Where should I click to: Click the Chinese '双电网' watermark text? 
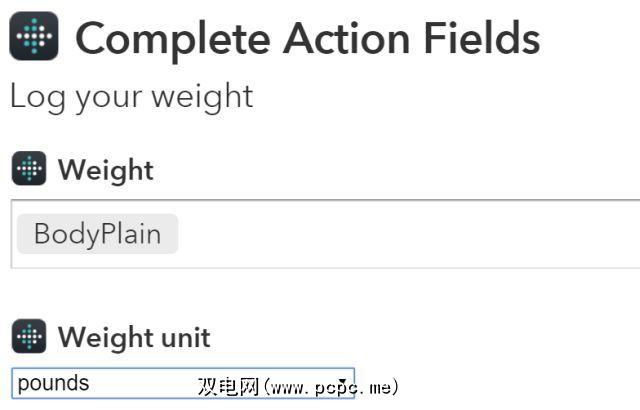[x=223, y=386]
